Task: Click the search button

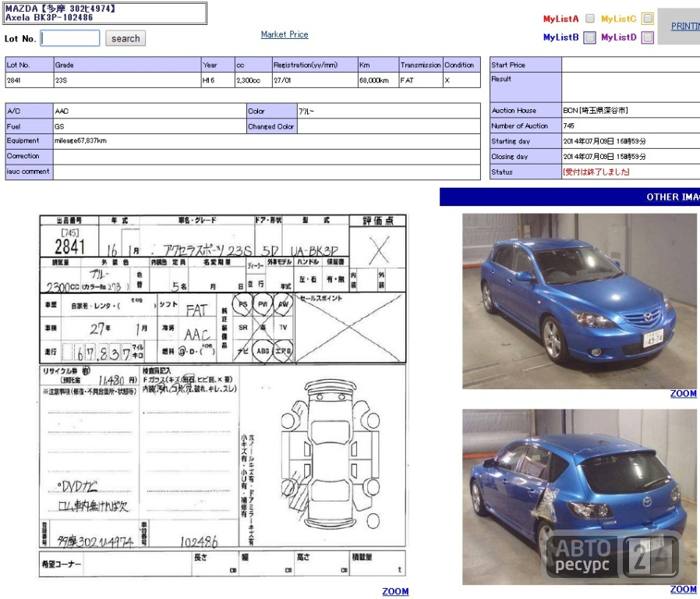Action: pyautogui.click(x=126, y=38)
